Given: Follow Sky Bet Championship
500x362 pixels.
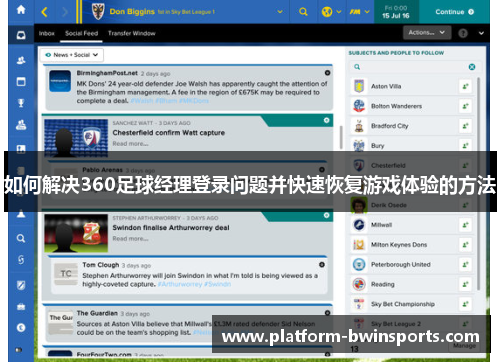Looking at the screenshot, I should coord(465,304).
